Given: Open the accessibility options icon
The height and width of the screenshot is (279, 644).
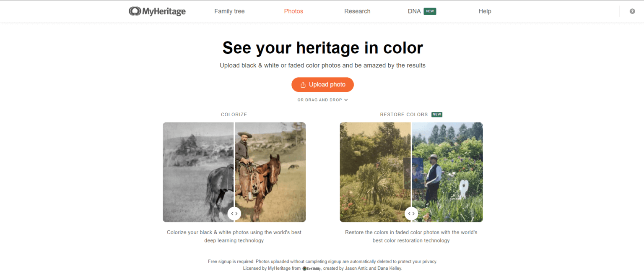Looking at the screenshot, I should (x=632, y=11).
